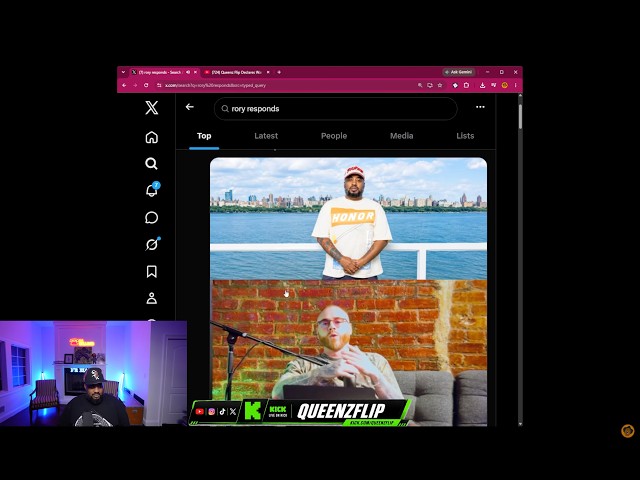Open the Chrome three-dot menu

click(x=516, y=85)
